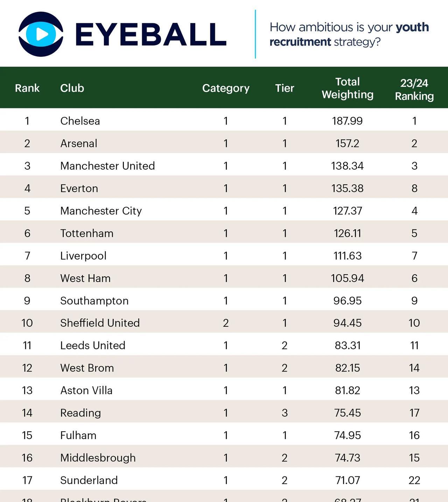The height and width of the screenshot is (502, 448).
Task: Click the Chelsea club name
Action: point(80,121)
